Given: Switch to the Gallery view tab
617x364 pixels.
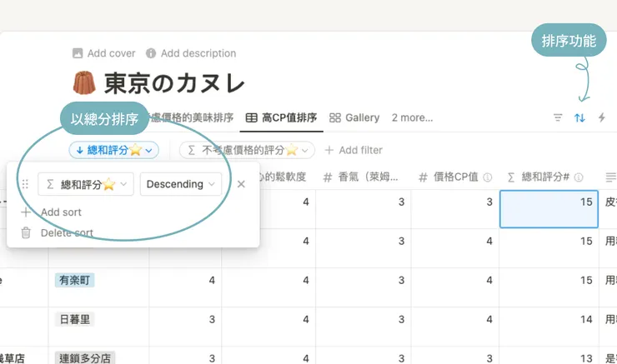Looking at the screenshot, I should [354, 117].
